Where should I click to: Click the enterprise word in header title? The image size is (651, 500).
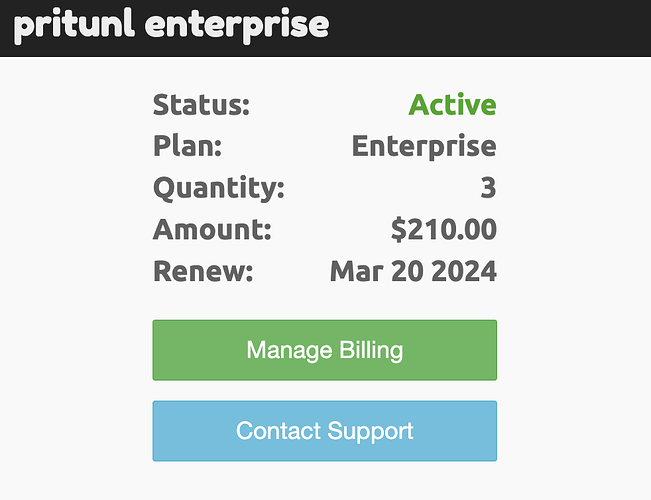click(x=236, y=25)
